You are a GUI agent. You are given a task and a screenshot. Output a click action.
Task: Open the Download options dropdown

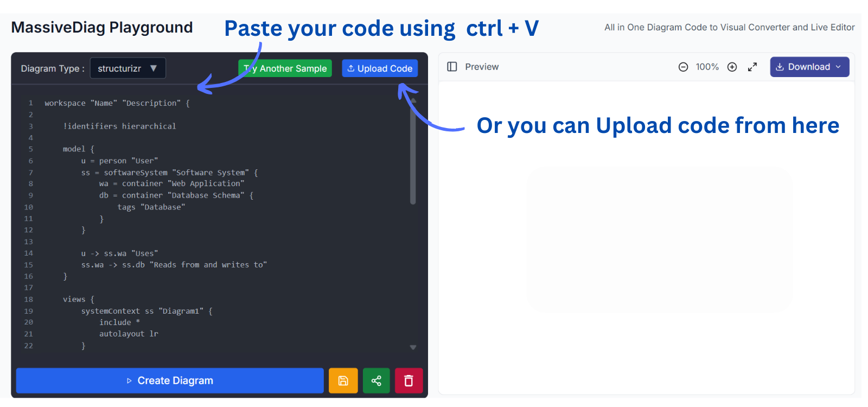(x=809, y=67)
